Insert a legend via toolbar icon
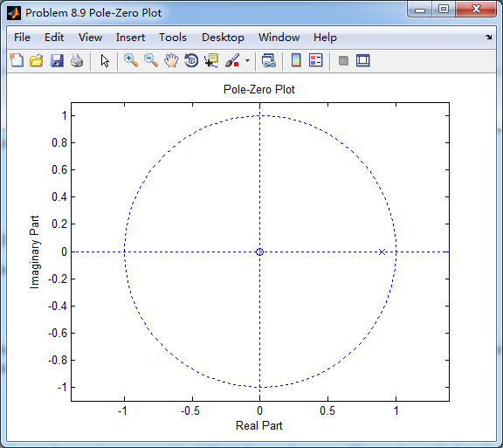 point(315,60)
